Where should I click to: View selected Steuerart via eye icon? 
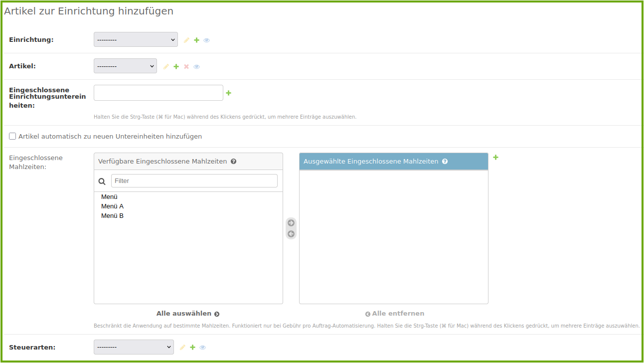[203, 347]
